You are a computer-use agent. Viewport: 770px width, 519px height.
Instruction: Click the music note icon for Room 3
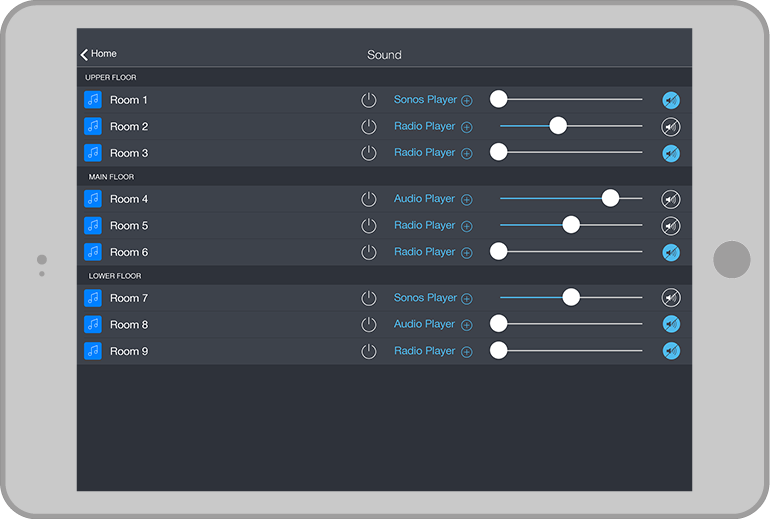[x=93, y=153]
